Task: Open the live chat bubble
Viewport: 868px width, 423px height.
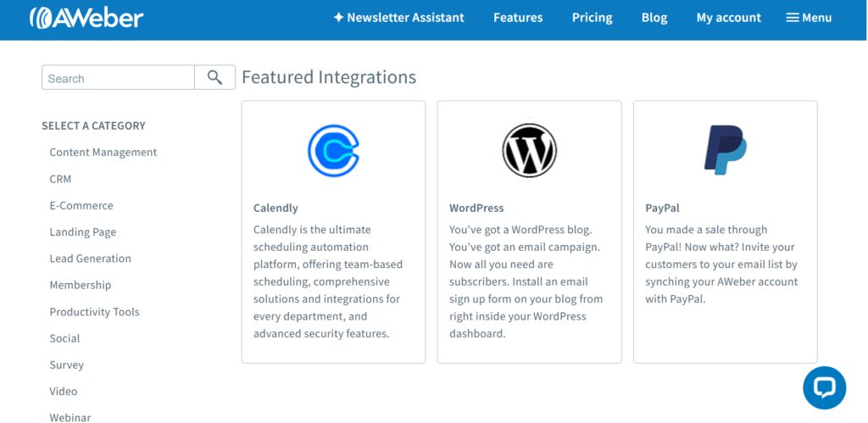Action: (x=824, y=387)
